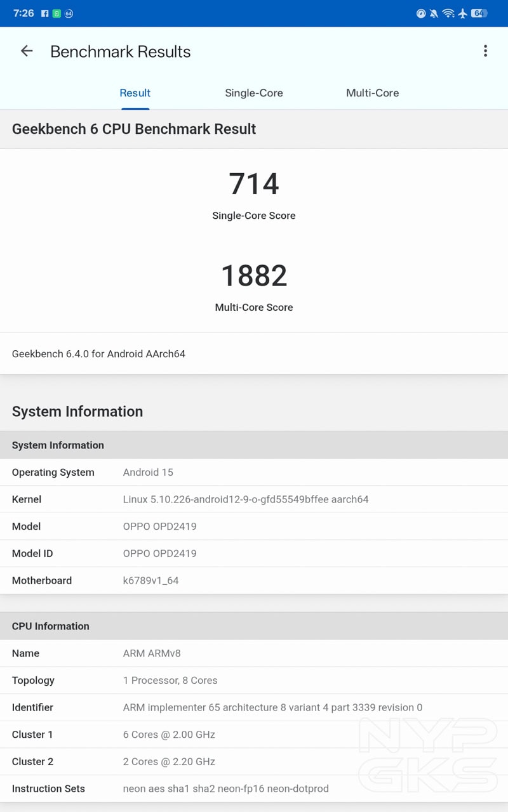This screenshot has height=812, width=508.
Task: Tap Topology value '1 Processor, 8 Cores'
Action: 170,681
